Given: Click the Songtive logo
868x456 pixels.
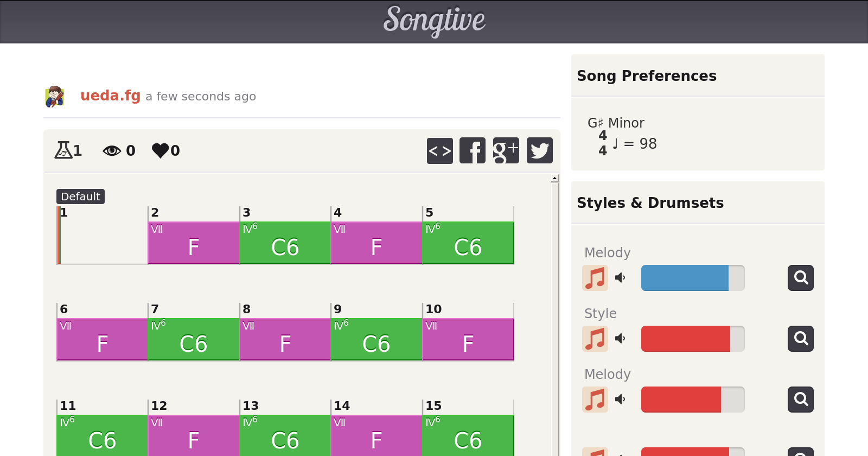Looking at the screenshot, I should [x=434, y=21].
